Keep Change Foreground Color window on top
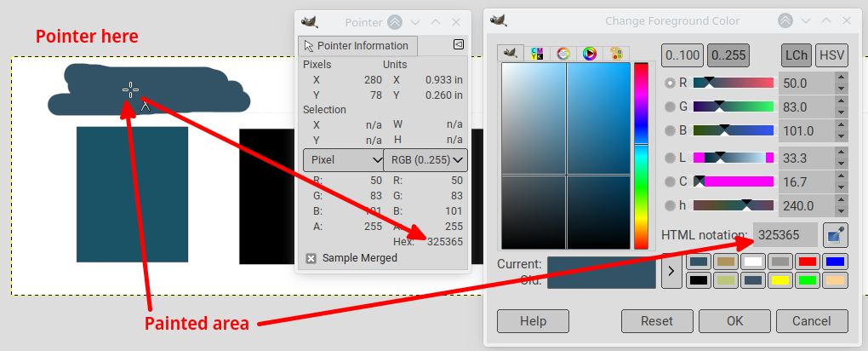Screen dimensions: 868x351 click(785, 21)
